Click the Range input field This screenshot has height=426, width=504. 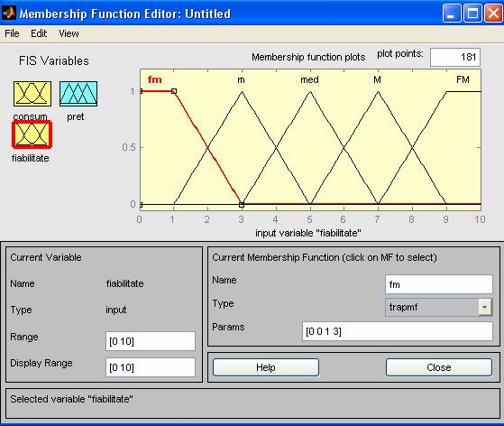[x=151, y=341]
